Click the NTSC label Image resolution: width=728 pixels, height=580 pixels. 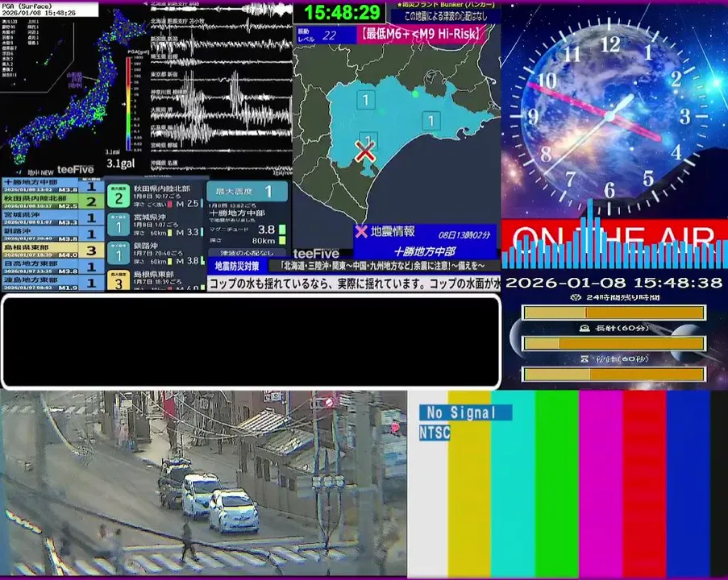pos(435,433)
